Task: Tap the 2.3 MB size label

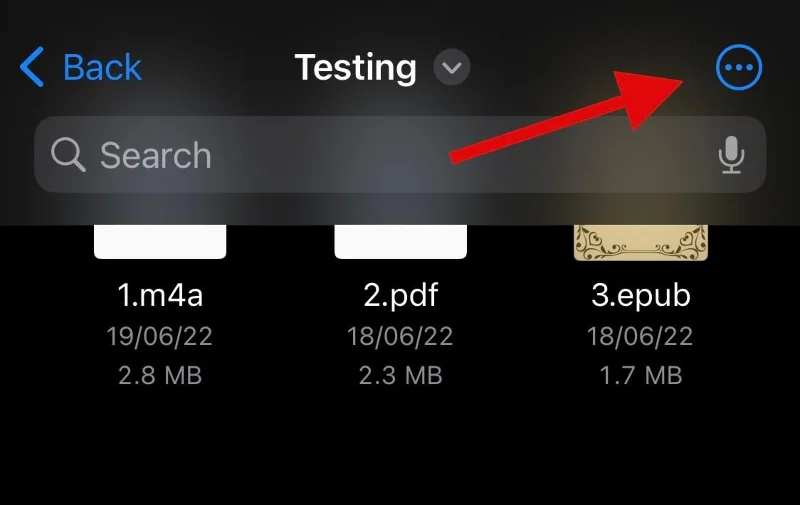Action: (400, 375)
